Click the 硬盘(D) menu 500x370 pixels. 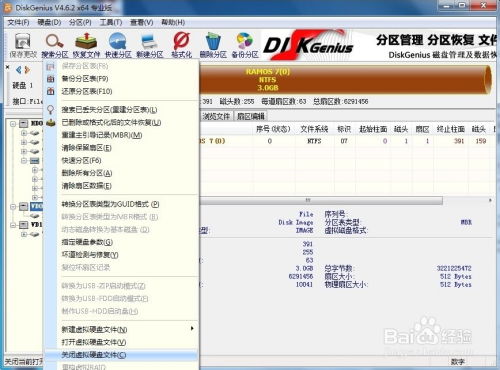[49, 22]
